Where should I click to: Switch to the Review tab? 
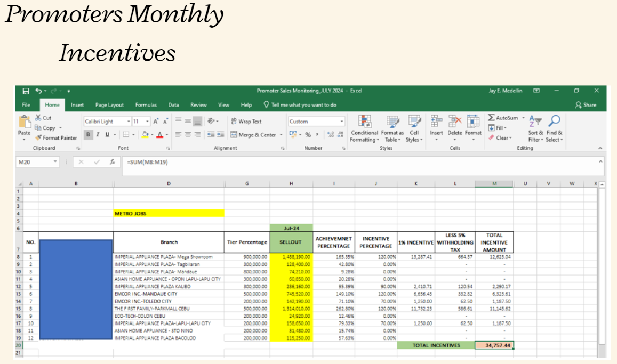point(198,105)
